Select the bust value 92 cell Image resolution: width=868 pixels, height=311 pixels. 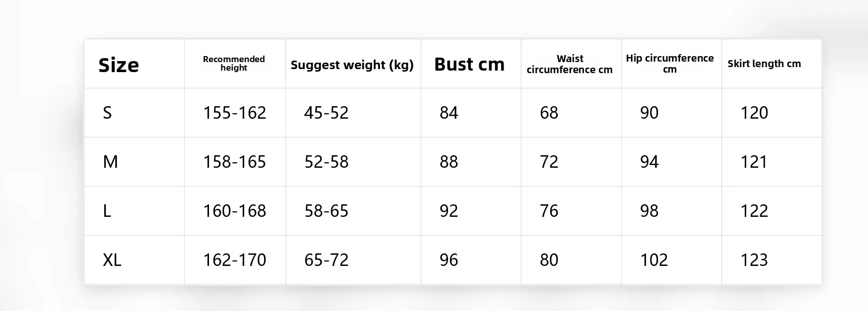449,211
